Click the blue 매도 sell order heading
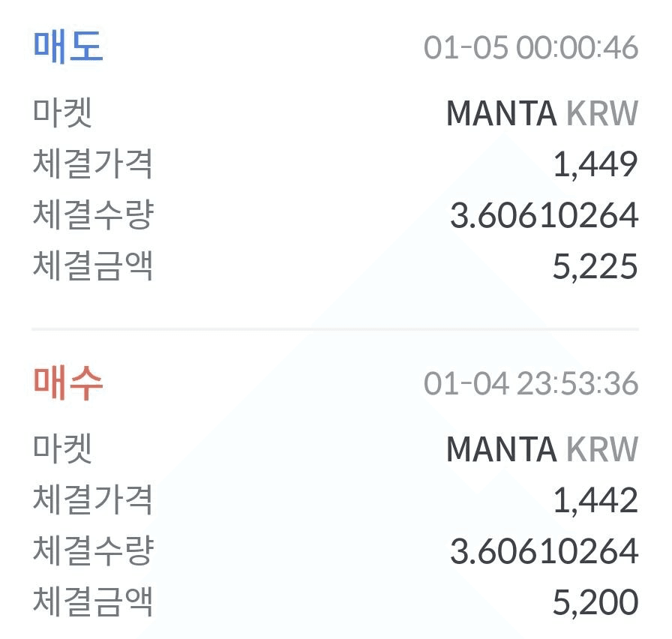This screenshot has height=639, width=672. pyautogui.click(x=67, y=46)
